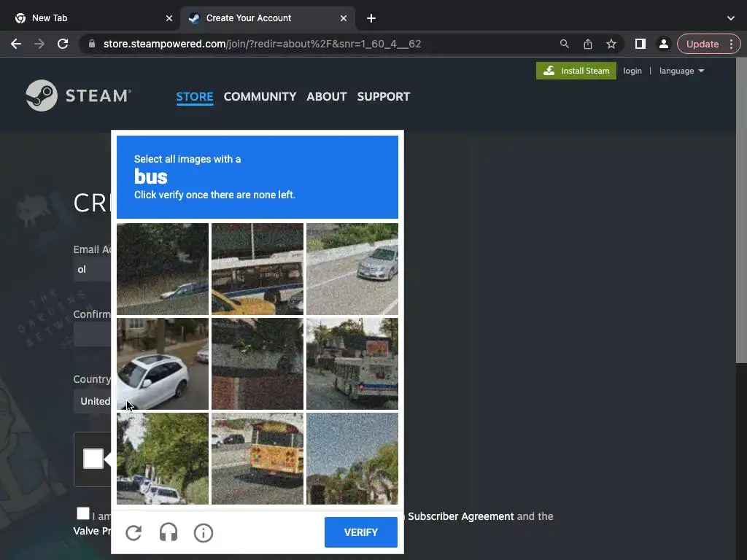Click the blue VERIFY button
Viewport: 747px width, 560px height.
(x=360, y=532)
